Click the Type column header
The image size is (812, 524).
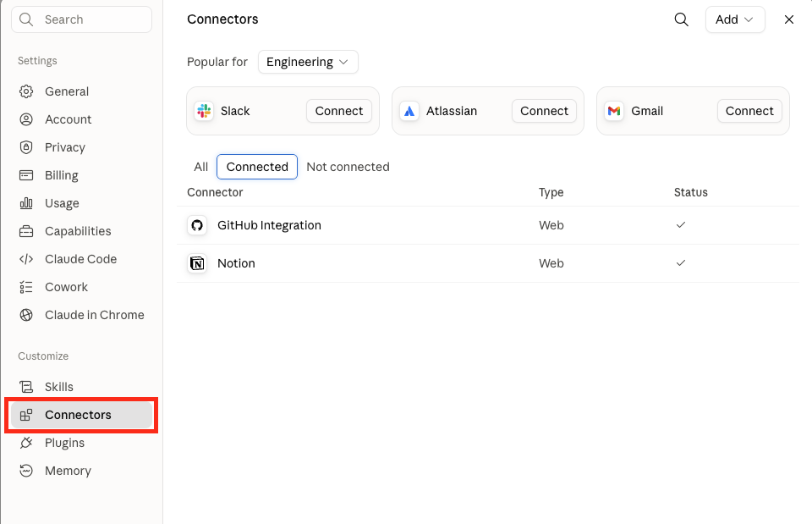(x=551, y=192)
